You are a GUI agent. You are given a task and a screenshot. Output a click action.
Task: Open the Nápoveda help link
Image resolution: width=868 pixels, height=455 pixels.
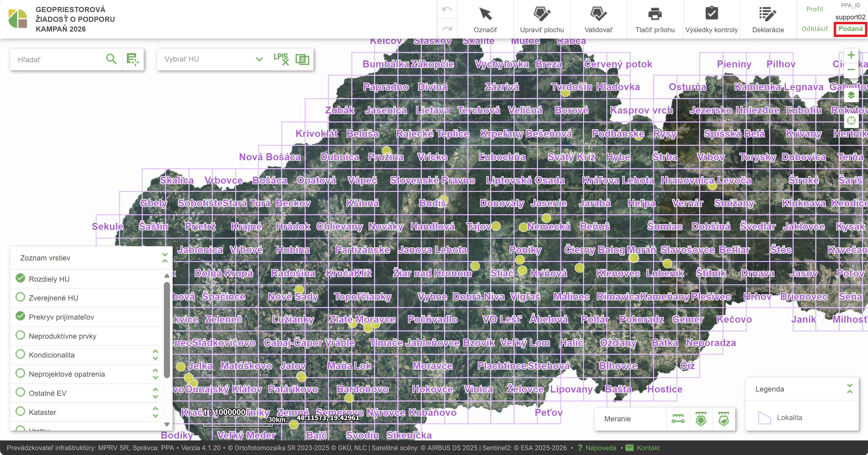[x=600, y=448]
